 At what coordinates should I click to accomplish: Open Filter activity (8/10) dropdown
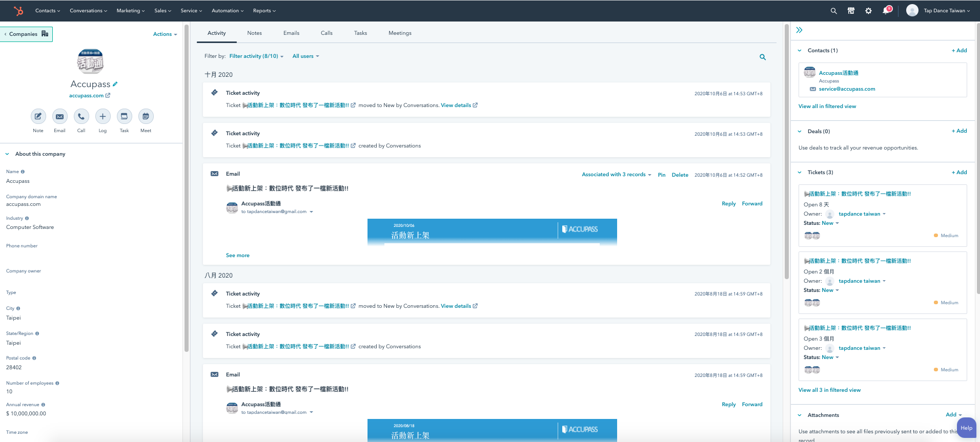256,56
